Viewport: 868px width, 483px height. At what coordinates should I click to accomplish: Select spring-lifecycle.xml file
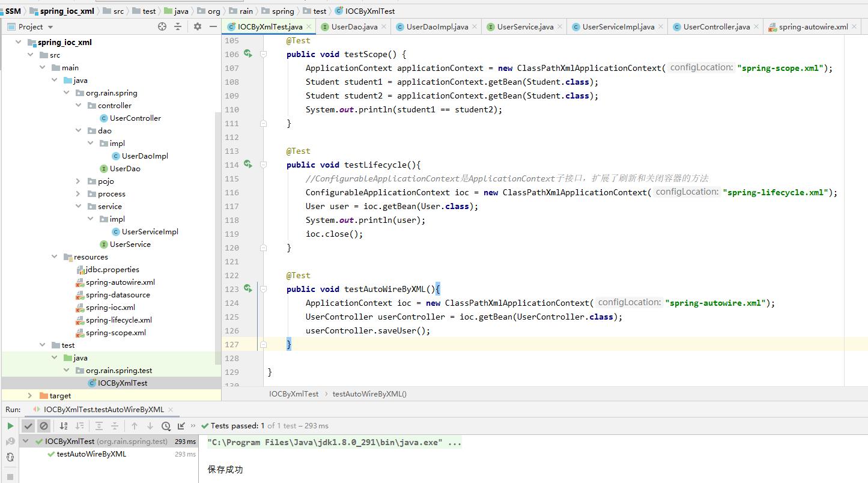(x=114, y=320)
